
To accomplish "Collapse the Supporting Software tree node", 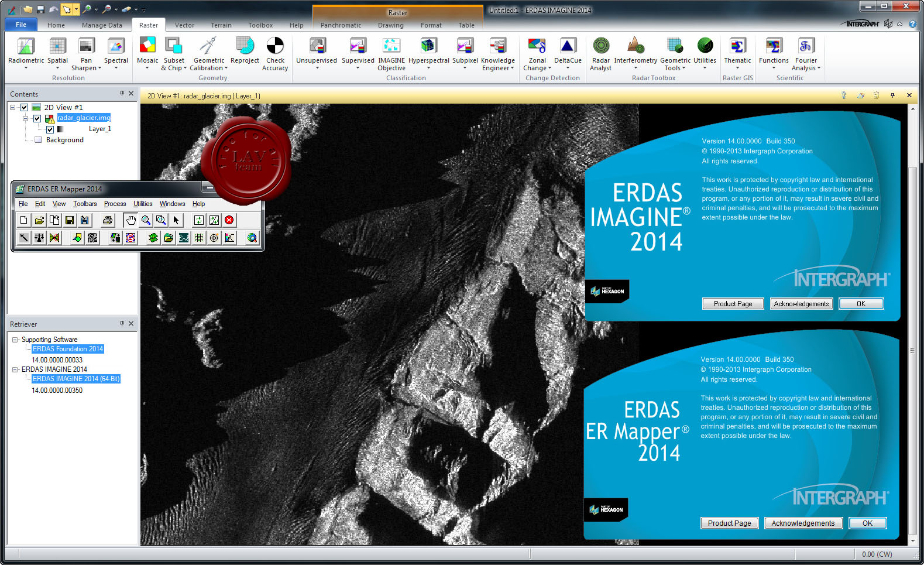I will coord(15,340).
